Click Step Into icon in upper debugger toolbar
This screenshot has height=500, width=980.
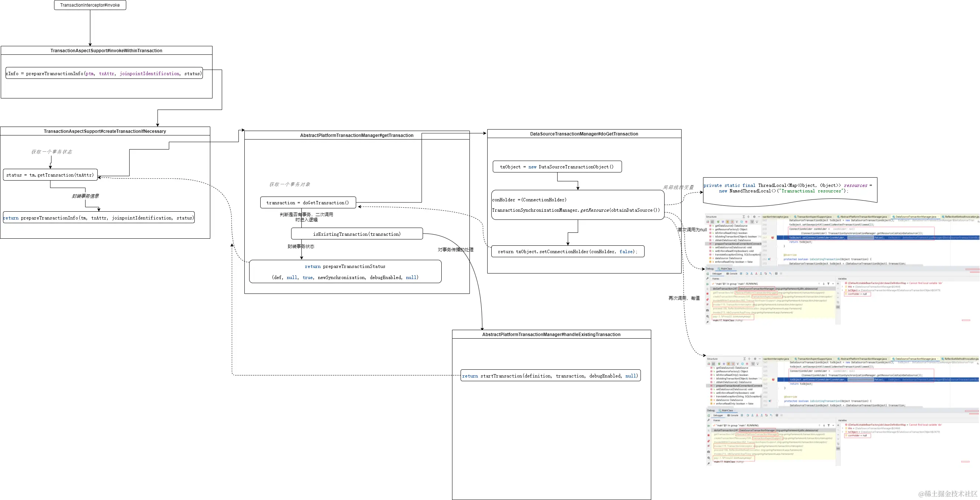(x=752, y=274)
